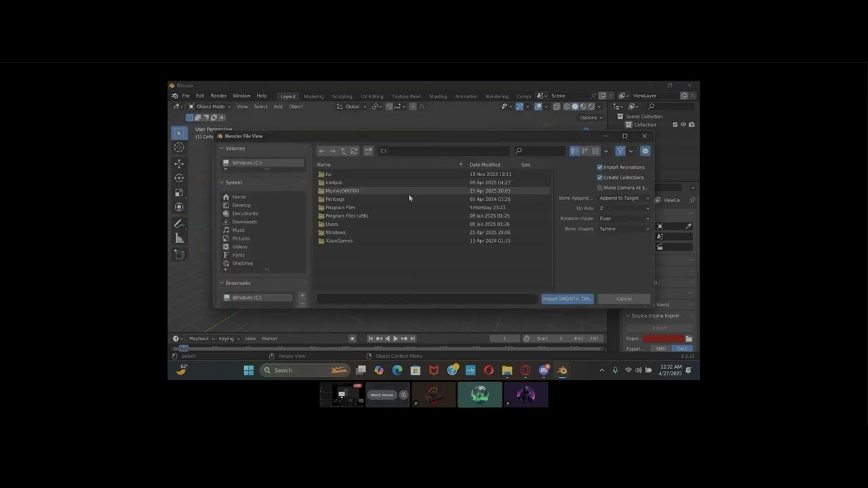The height and width of the screenshot is (488, 868).
Task: Click the Windows Start button
Action: pyautogui.click(x=249, y=370)
